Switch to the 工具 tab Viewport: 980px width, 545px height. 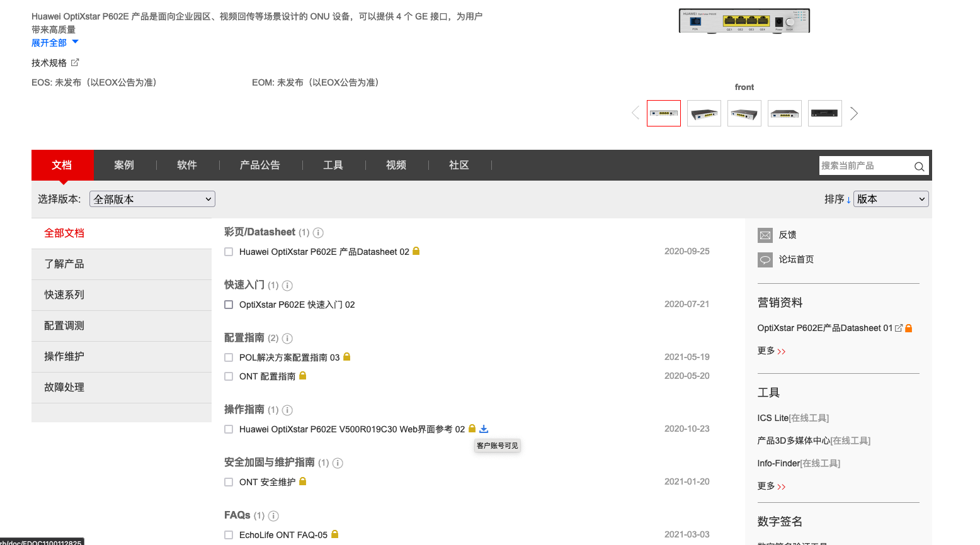click(x=333, y=165)
